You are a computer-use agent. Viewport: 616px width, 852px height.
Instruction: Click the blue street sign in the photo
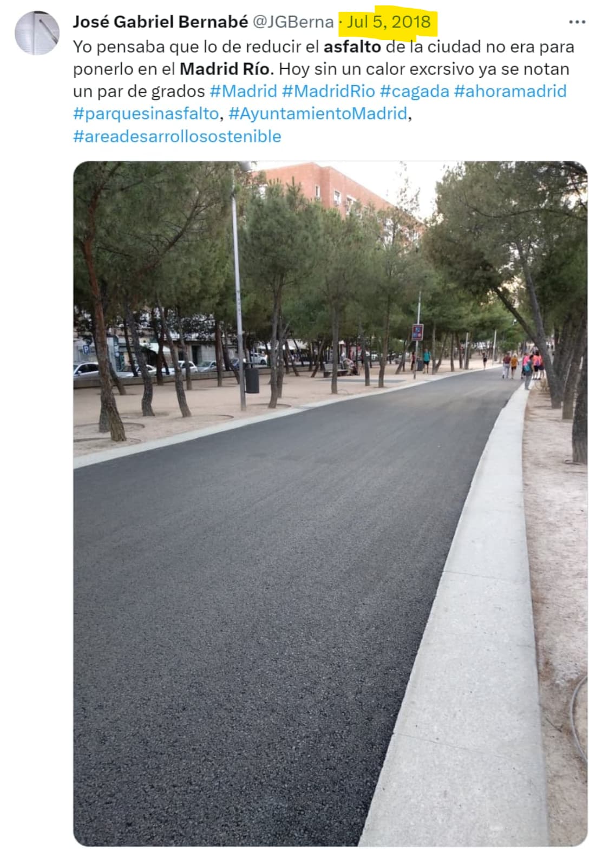[x=417, y=332]
